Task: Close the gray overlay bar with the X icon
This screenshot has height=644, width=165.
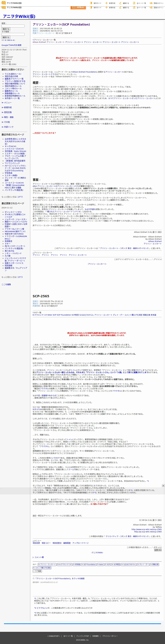Action: point(163,485)
